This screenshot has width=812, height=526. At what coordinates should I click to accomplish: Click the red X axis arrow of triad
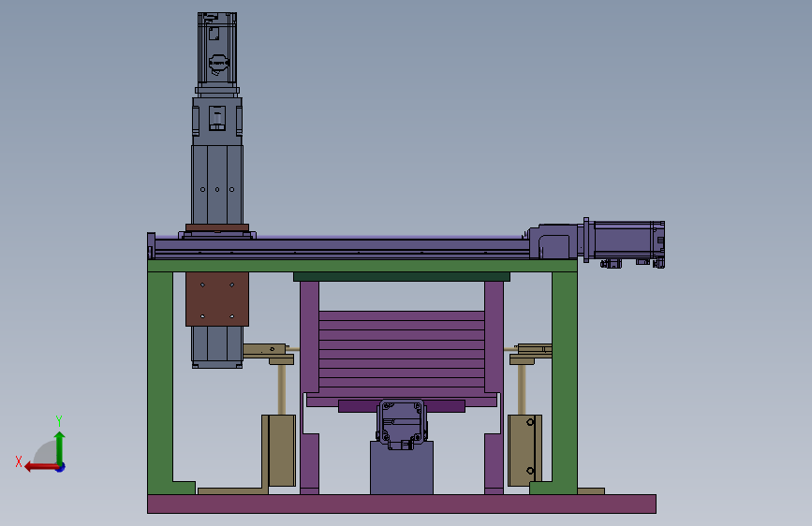tap(41, 467)
